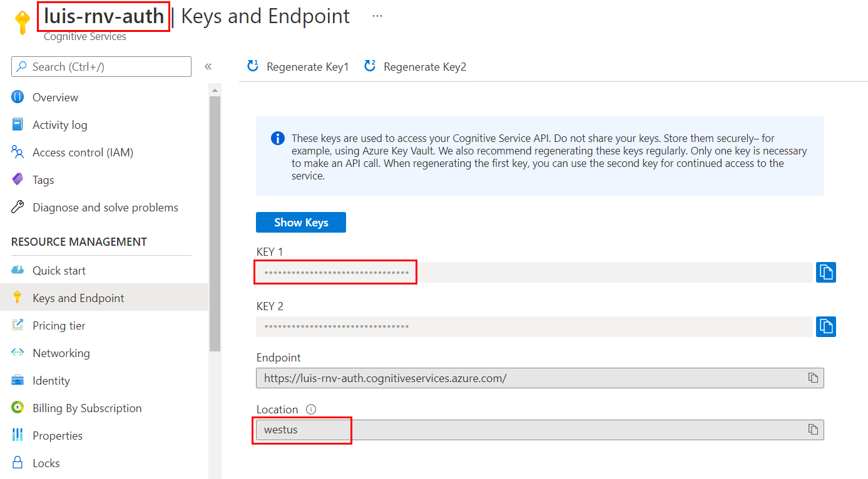
Task: Click the Quick start cloud icon
Action: [18, 270]
